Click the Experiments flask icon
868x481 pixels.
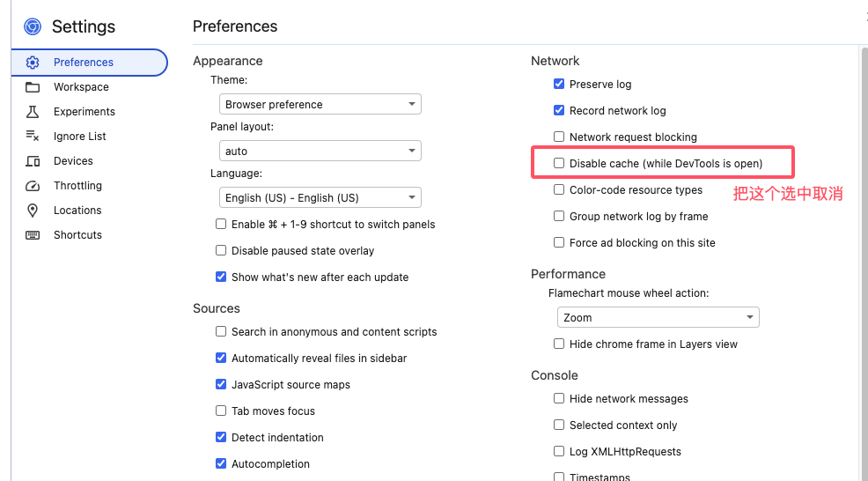[33, 111]
